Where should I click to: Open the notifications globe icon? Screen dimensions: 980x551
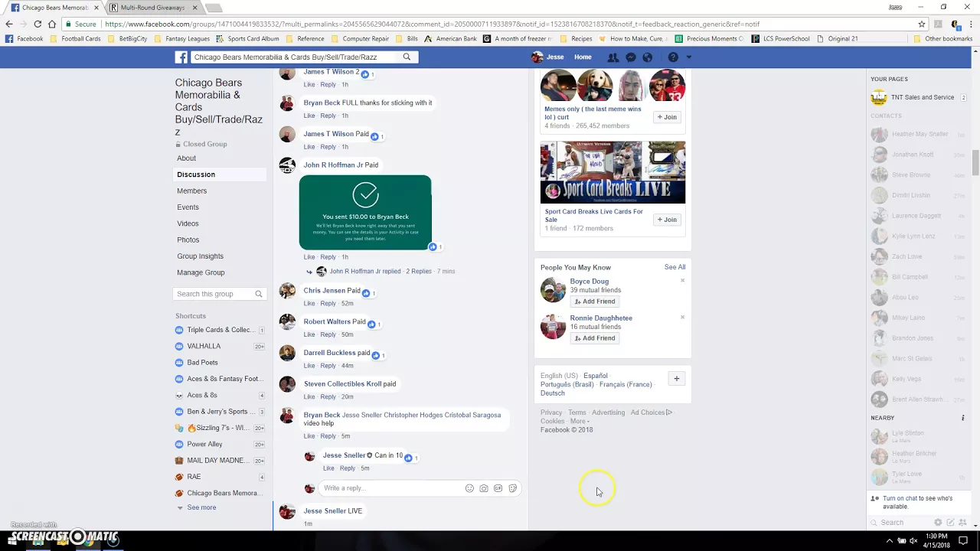(x=648, y=57)
